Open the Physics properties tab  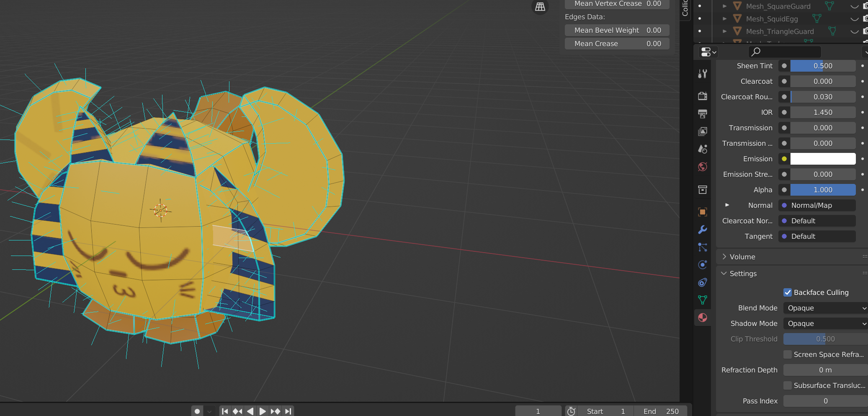(x=703, y=265)
